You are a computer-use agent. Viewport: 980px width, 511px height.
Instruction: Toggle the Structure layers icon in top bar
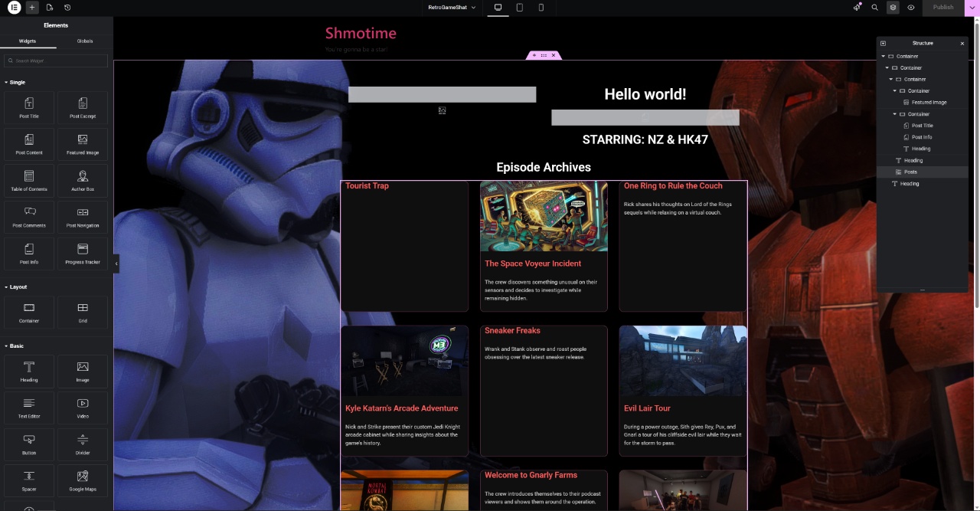[x=893, y=8]
